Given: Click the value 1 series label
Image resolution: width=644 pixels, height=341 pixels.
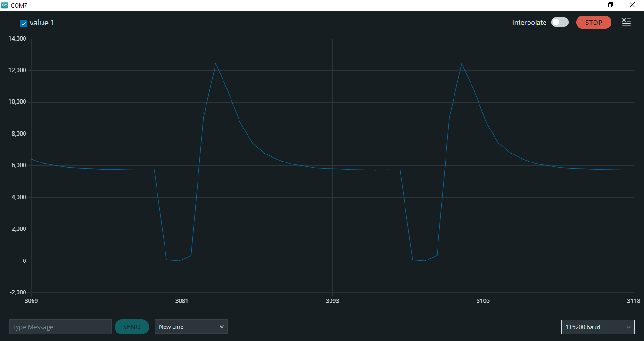Looking at the screenshot, I should 42,23.
